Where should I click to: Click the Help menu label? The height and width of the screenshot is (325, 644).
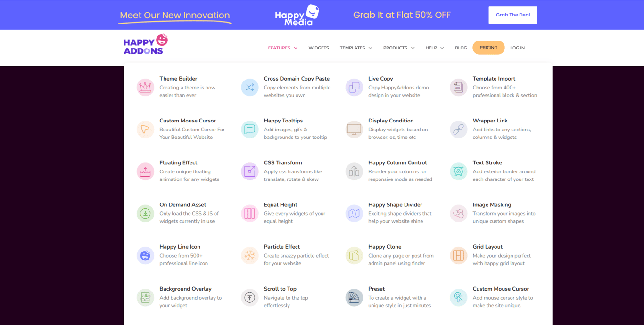pos(431,48)
